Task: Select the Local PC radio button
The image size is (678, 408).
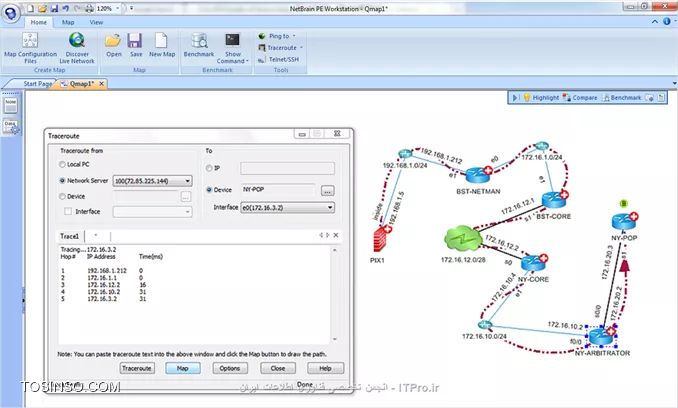Action: pos(62,164)
